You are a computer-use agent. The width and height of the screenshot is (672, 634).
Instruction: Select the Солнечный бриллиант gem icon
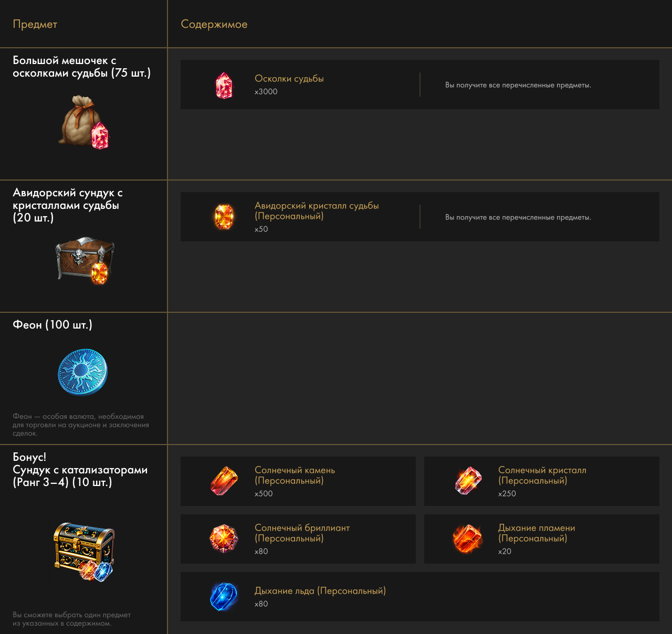coord(224,538)
